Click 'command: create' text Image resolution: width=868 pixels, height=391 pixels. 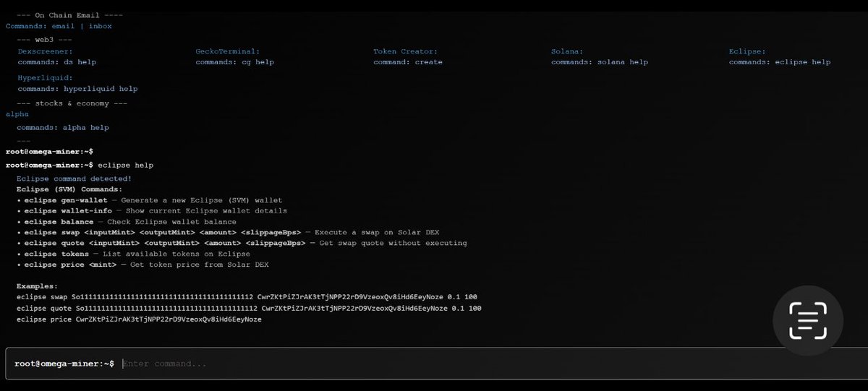(x=408, y=62)
